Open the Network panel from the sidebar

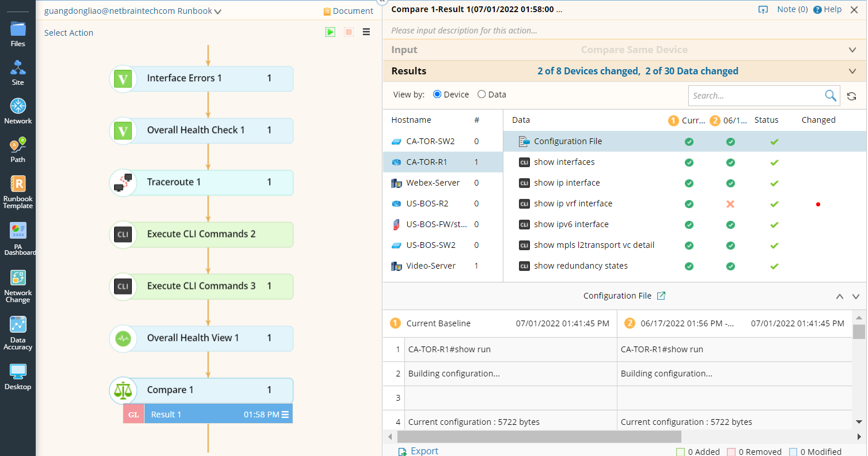pyautogui.click(x=18, y=111)
